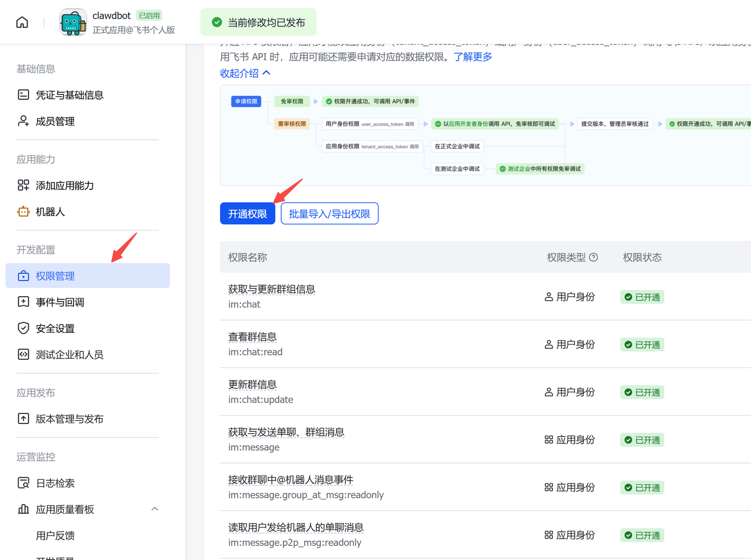Open the 机器人 configuration page
Screen dimensions: 751x560
pos(51,212)
